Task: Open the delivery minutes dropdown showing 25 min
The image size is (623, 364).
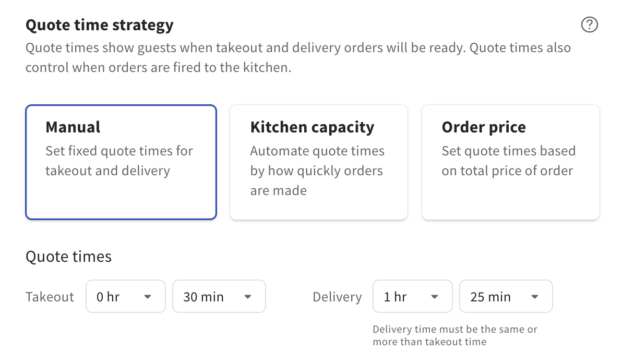Action: [506, 296]
